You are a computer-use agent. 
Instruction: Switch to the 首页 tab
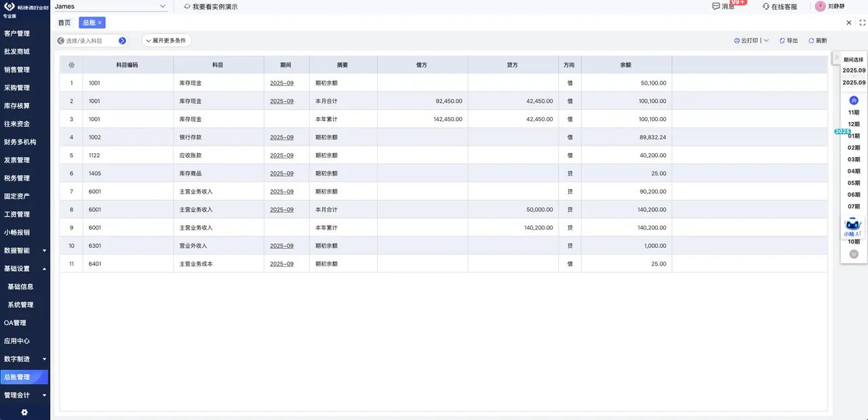click(64, 22)
